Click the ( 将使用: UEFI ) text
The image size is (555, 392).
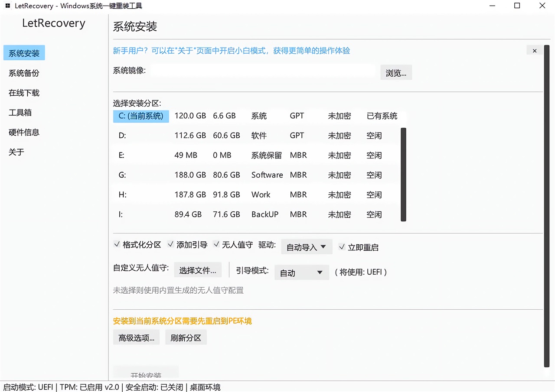pyautogui.click(x=361, y=272)
